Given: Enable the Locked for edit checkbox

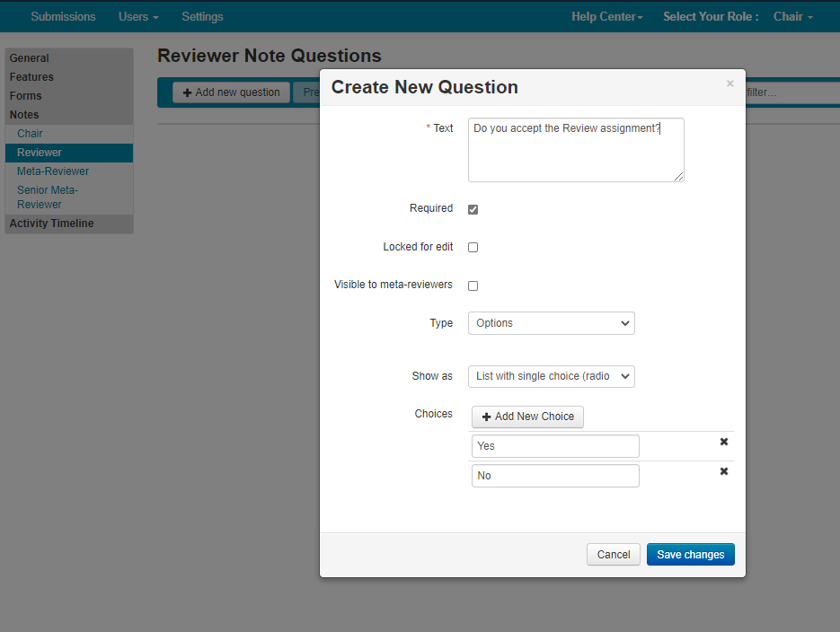Looking at the screenshot, I should (x=473, y=247).
